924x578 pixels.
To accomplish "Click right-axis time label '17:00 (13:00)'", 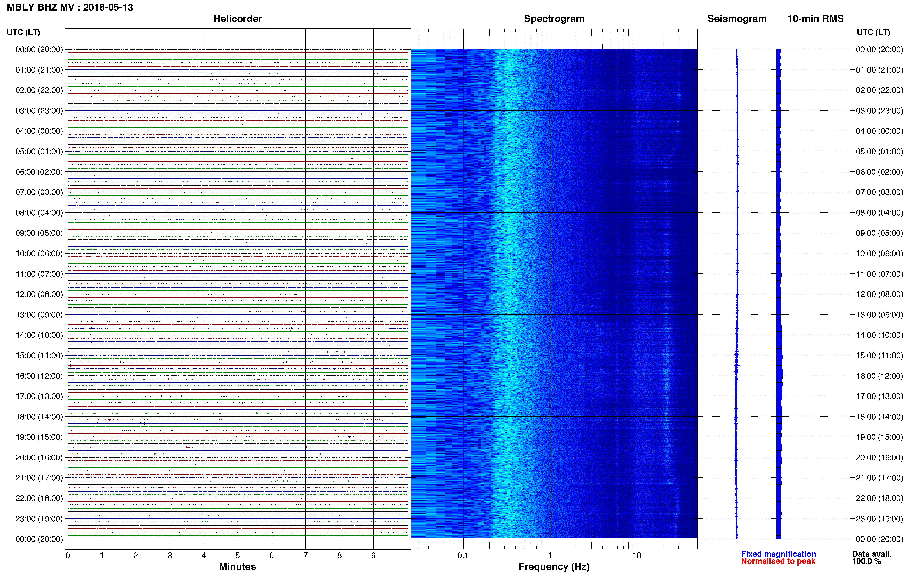I will pos(880,396).
